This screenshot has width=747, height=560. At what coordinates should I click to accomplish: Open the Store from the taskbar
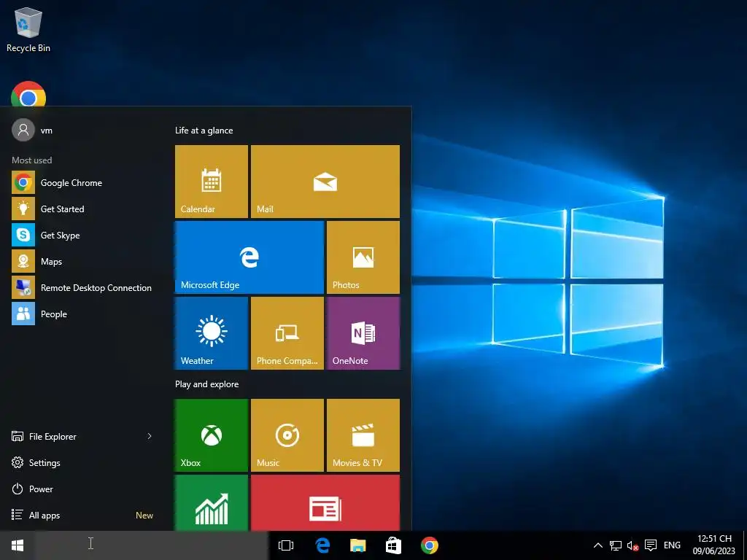pyautogui.click(x=393, y=545)
